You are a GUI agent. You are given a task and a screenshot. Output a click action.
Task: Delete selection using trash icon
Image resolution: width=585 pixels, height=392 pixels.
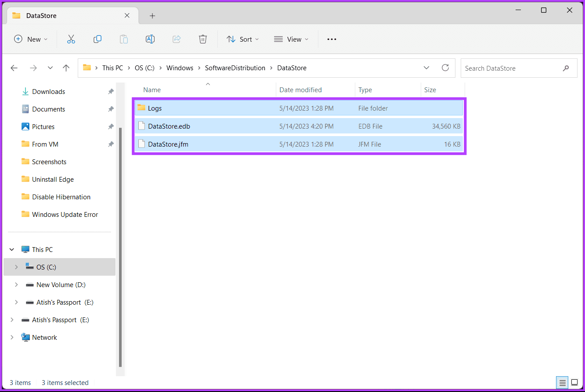(203, 39)
